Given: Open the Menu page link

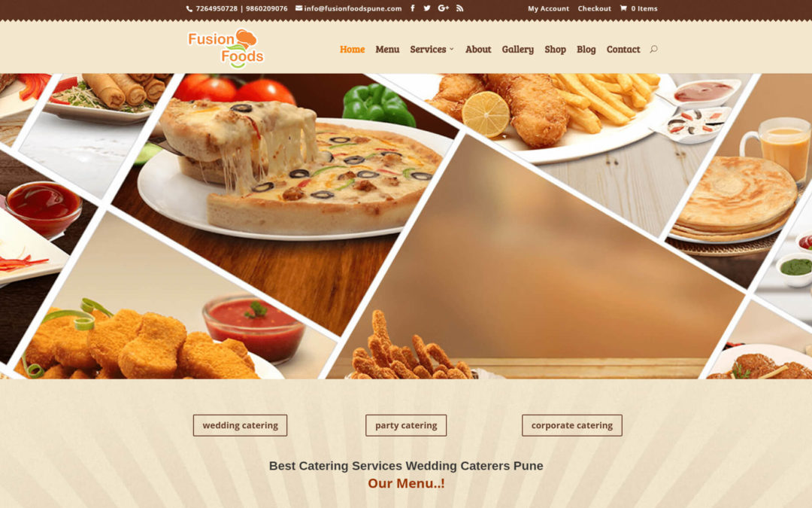Looking at the screenshot, I should [x=387, y=49].
